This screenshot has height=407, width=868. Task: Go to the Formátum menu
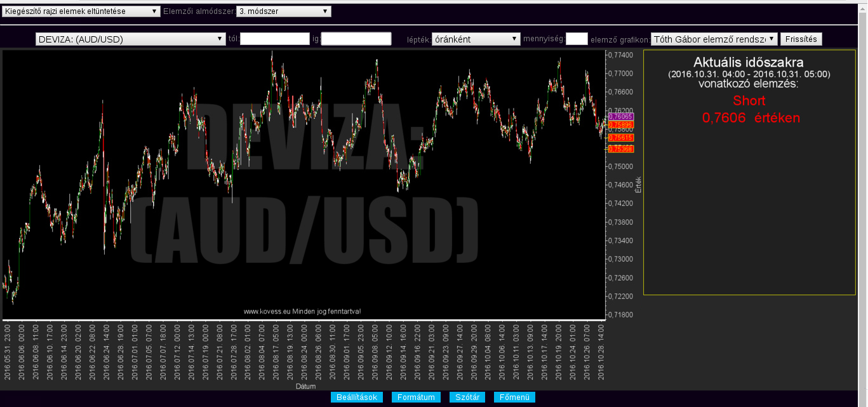[x=416, y=397]
